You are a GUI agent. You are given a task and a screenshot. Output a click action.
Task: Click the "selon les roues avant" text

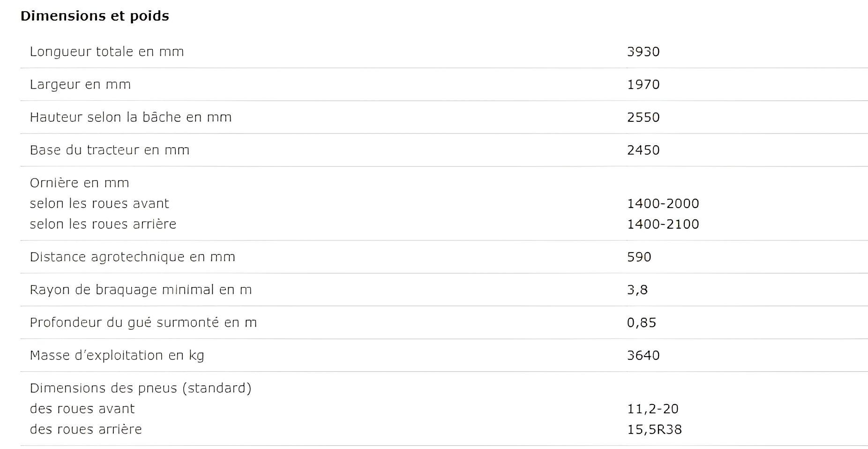[x=99, y=203]
